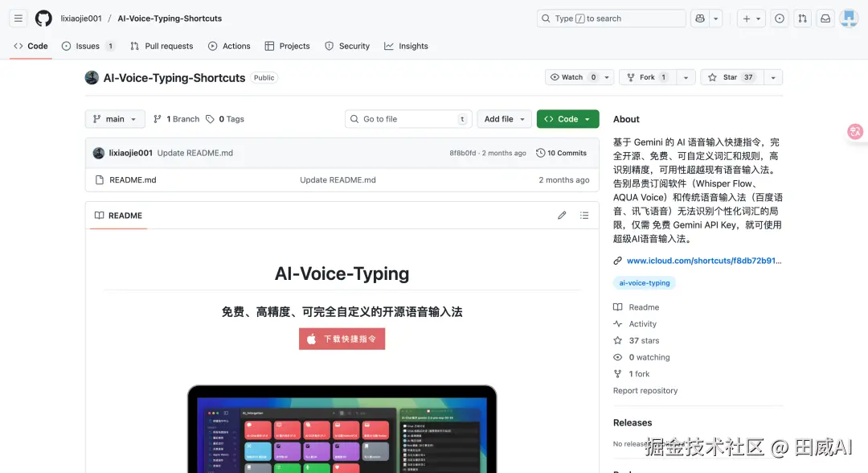
Task: Click the repository owner avatar near title
Action: [x=92, y=77]
